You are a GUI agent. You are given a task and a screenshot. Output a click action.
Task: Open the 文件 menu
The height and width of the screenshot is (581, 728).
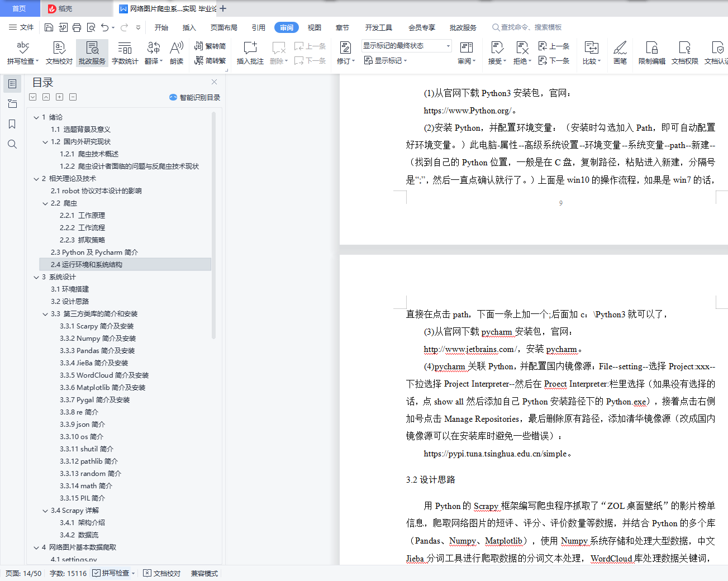[21, 27]
